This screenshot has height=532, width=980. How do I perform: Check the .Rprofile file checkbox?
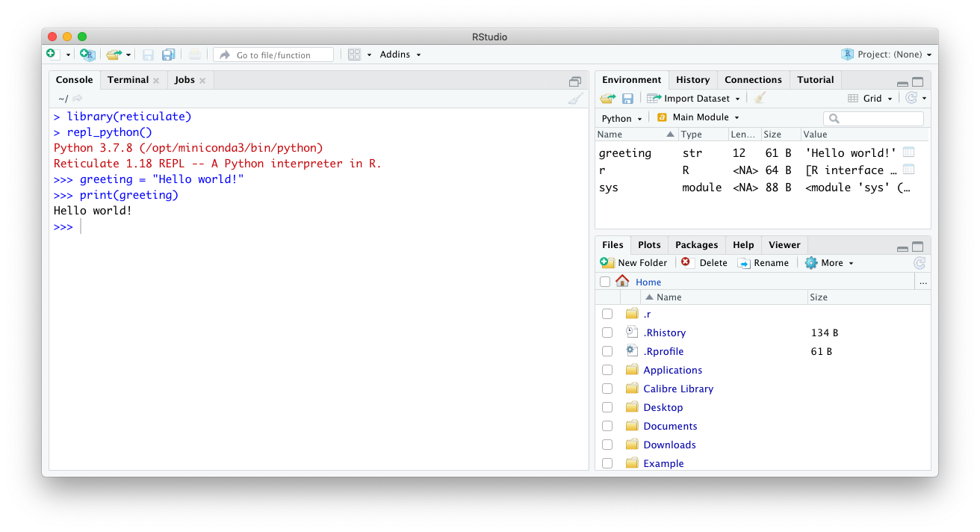tap(607, 351)
